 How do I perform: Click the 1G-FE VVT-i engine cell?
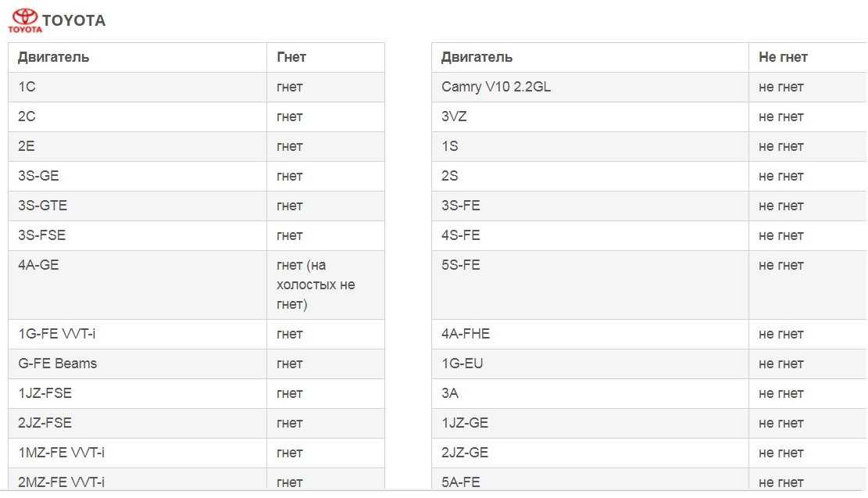[138, 334]
